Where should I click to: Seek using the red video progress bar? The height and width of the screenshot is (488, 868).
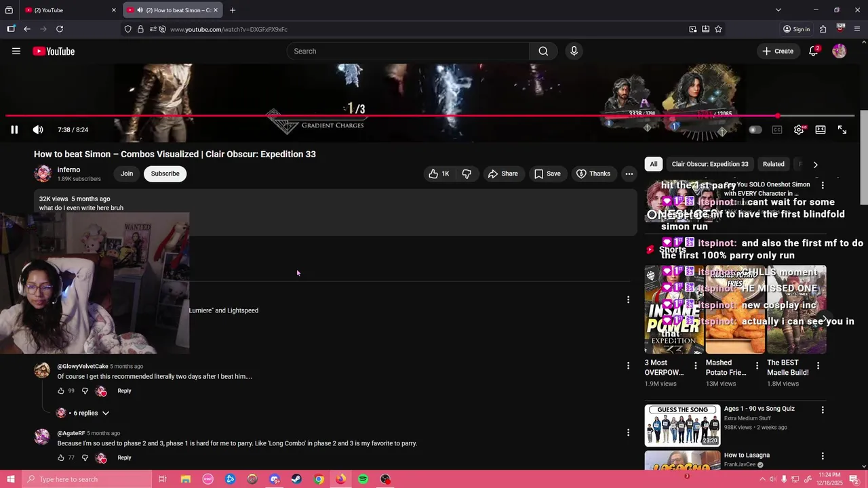click(x=430, y=116)
